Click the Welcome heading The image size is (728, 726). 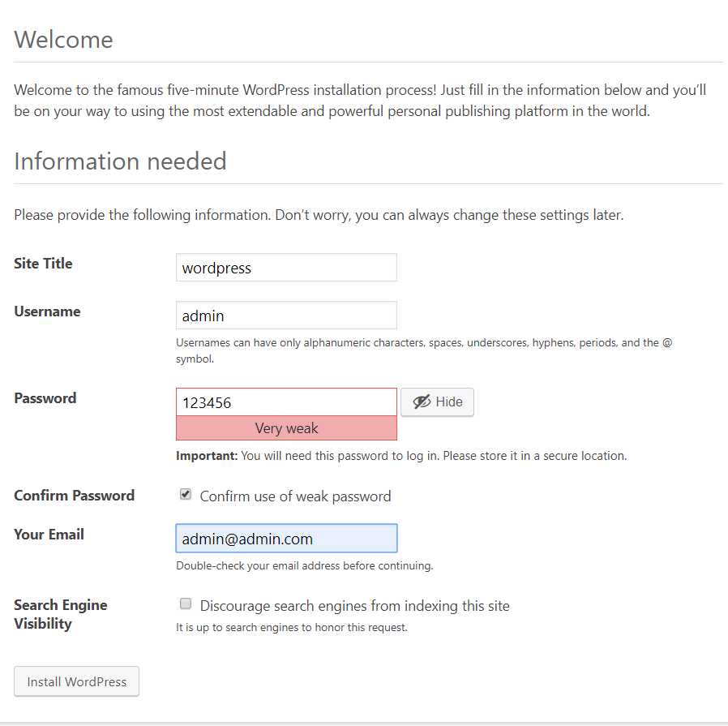click(x=63, y=40)
